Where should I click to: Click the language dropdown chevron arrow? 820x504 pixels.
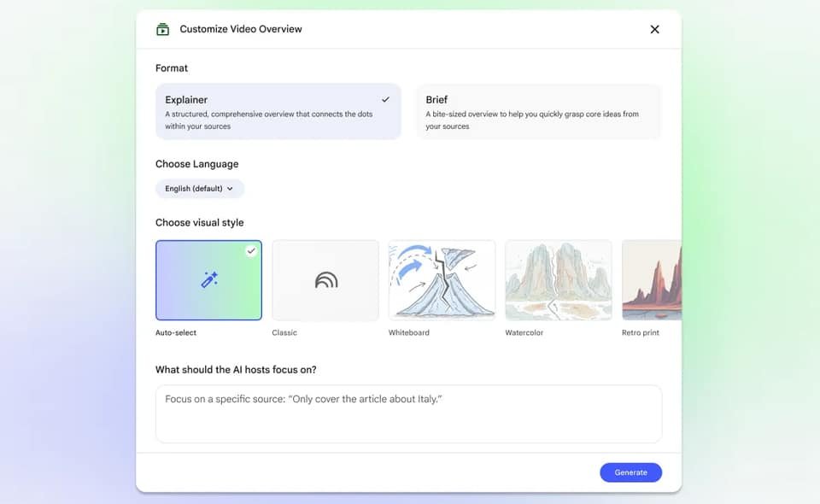point(230,189)
